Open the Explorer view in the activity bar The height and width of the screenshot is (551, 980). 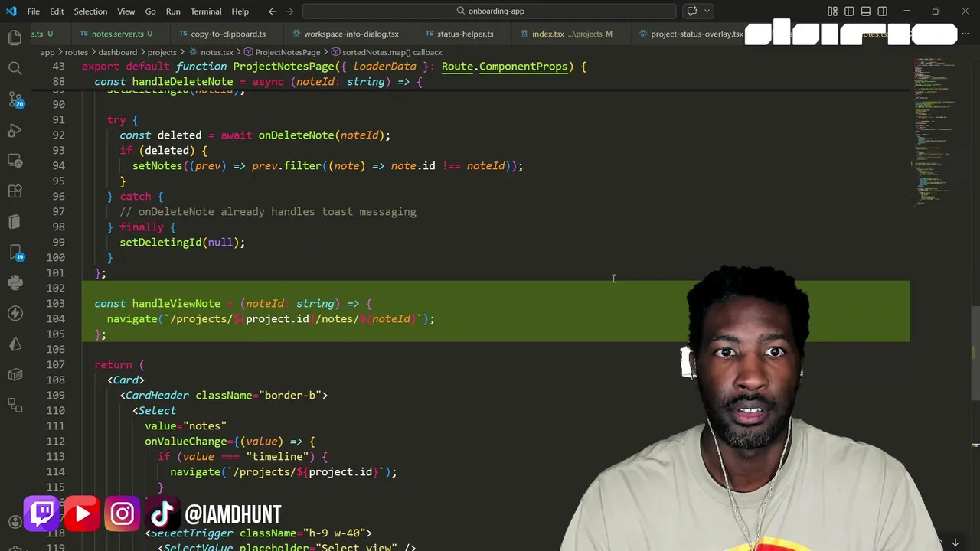click(x=15, y=37)
